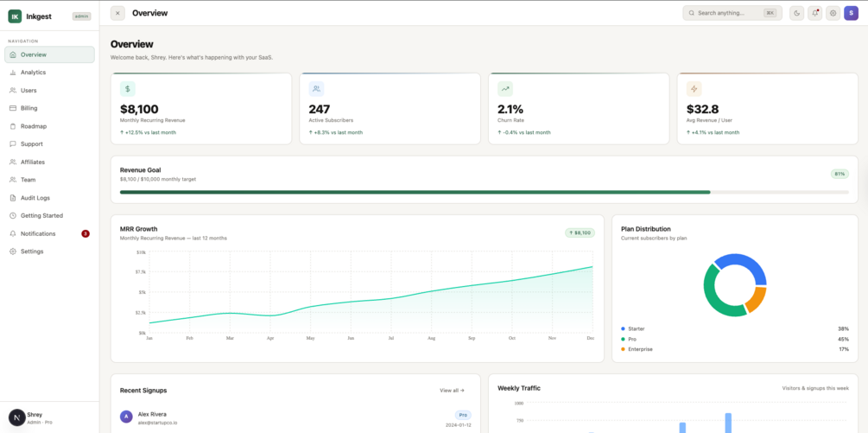Click the 2024-01-12 signup date
868x433 pixels.
tap(459, 425)
